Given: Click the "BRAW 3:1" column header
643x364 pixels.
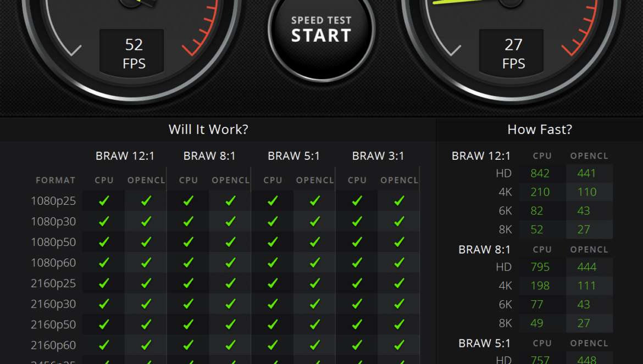Looking at the screenshot, I should [378, 156].
